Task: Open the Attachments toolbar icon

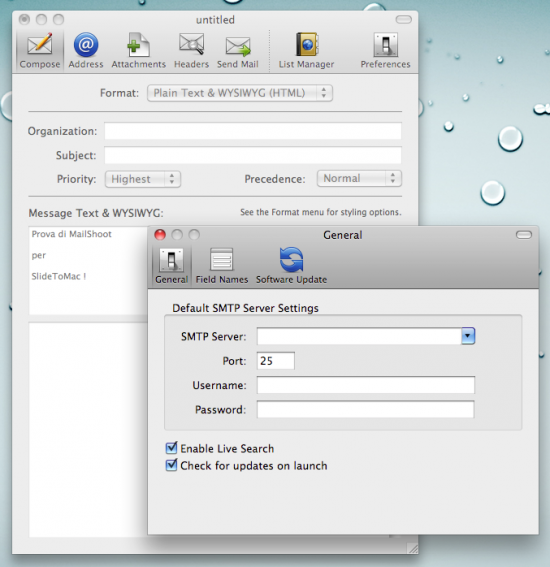Action: pyautogui.click(x=138, y=50)
